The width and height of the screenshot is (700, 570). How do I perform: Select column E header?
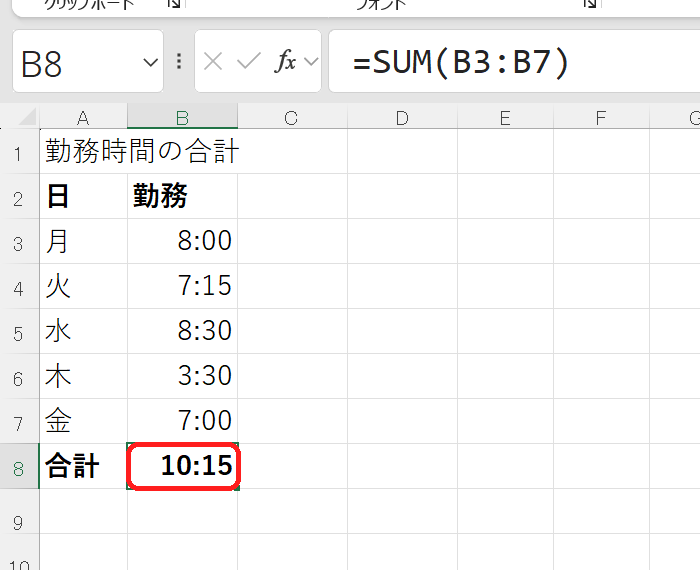[x=505, y=118]
